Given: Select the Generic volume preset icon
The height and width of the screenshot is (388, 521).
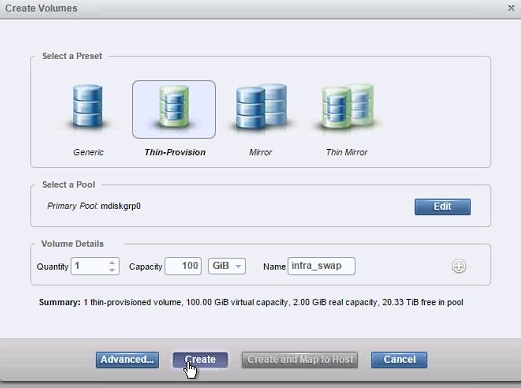Looking at the screenshot, I should tap(88, 107).
